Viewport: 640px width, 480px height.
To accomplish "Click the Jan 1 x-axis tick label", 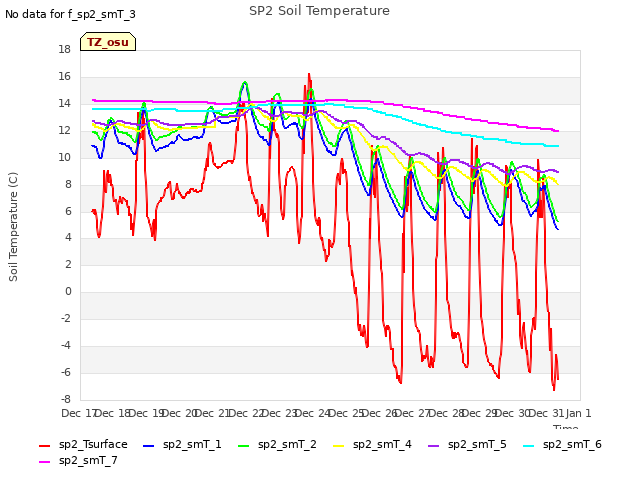I will click(578, 413).
